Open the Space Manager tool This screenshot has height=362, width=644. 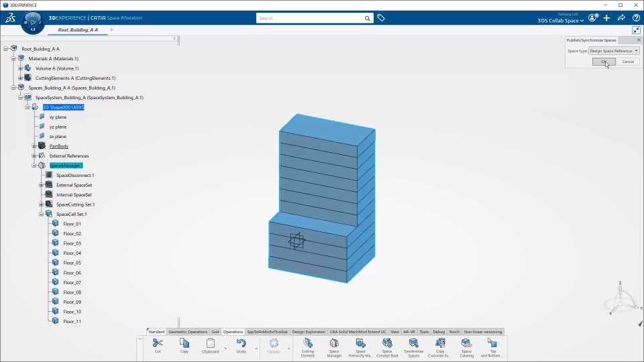[334, 347]
